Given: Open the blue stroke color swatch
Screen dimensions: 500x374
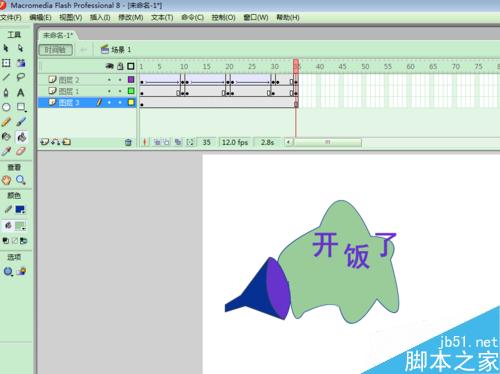Looking at the screenshot, I should 20,210.
